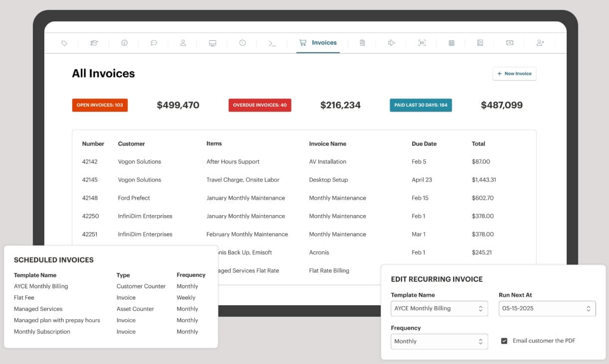This screenshot has width=609, height=364.
Task: Click the barcode scanner icon
Action: (x=422, y=43)
